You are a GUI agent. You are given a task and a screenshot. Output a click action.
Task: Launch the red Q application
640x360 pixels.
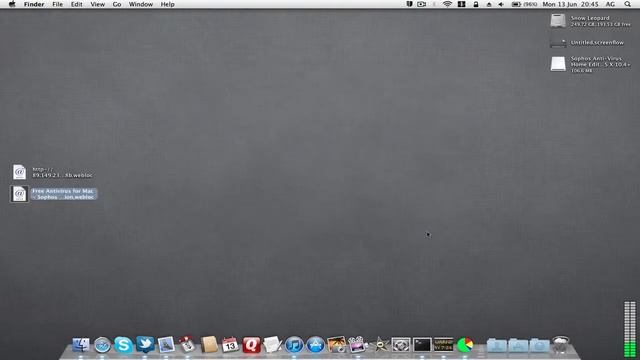(251, 345)
